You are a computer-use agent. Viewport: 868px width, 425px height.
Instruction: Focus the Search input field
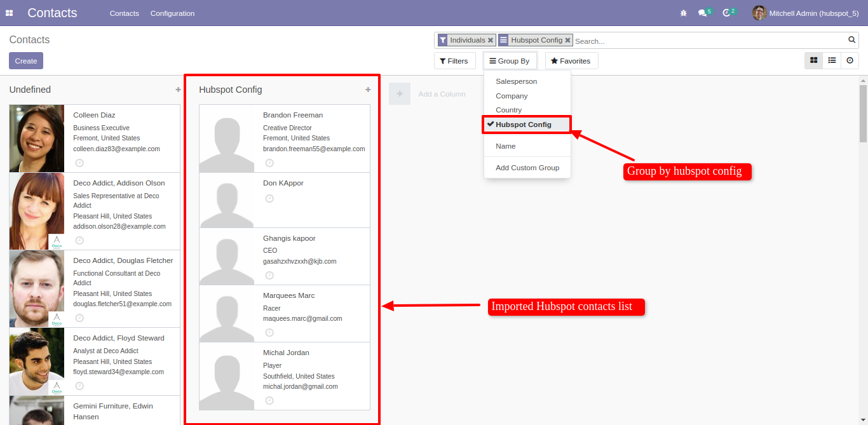709,41
